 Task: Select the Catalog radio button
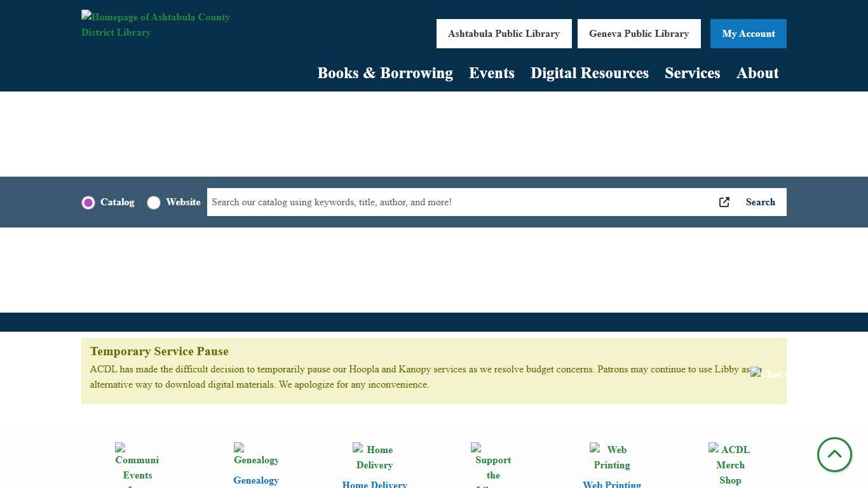88,203
